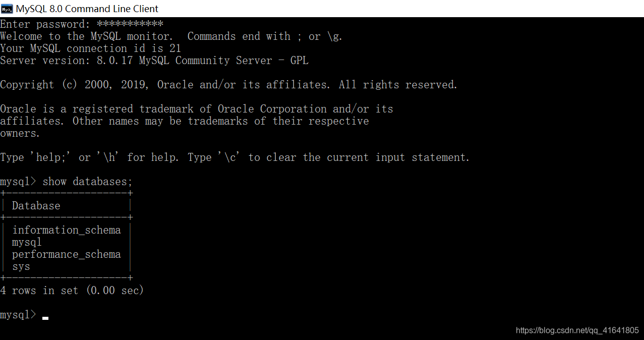Click the Oracle registered trademark sentence

pyautogui.click(x=197, y=121)
